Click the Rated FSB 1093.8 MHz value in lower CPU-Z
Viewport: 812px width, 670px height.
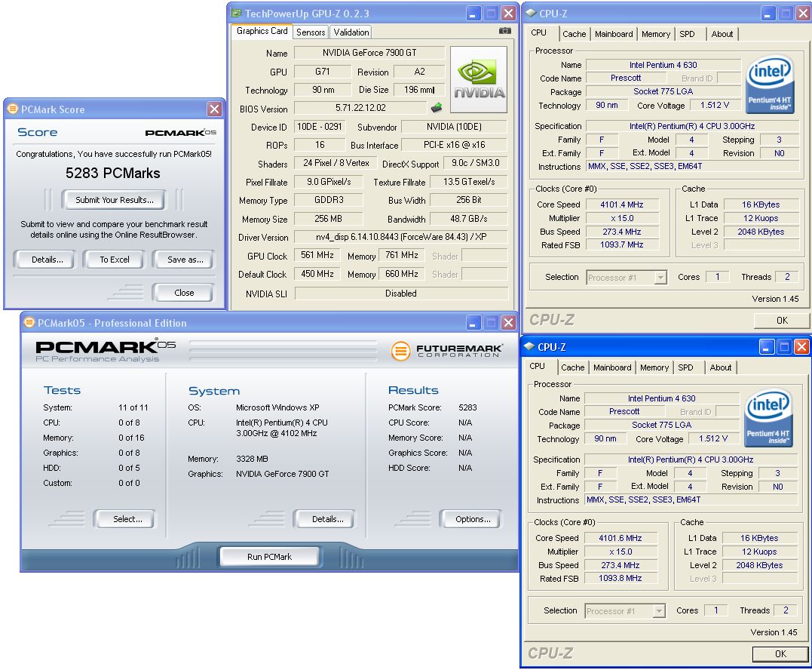tap(620, 579)
